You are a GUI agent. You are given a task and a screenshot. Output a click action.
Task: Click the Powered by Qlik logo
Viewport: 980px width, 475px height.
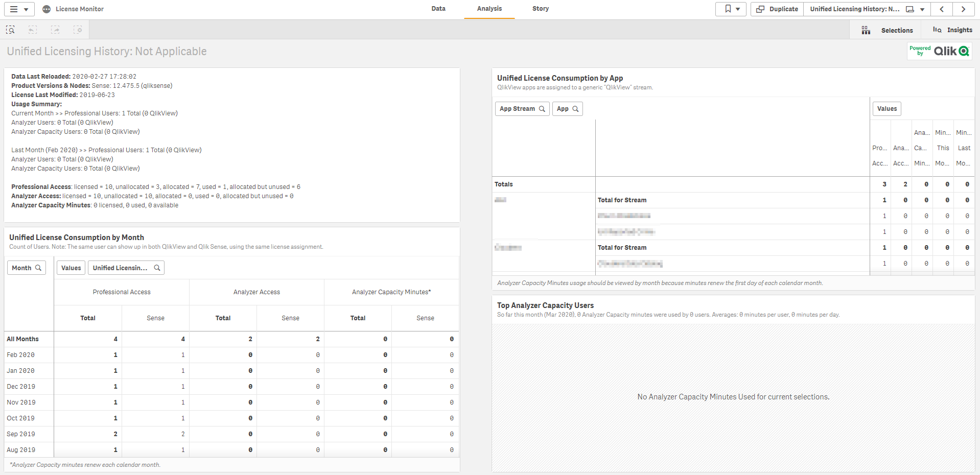click(939, 51)
